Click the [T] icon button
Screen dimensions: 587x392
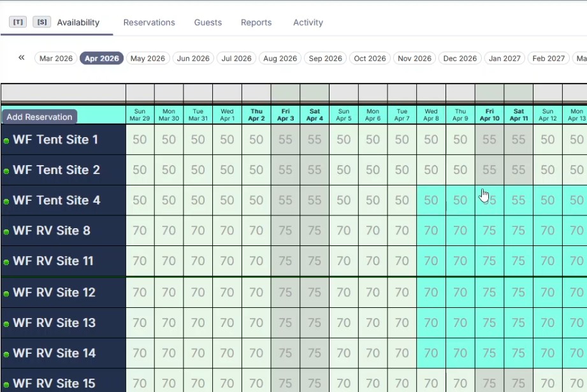pos(18,22)
